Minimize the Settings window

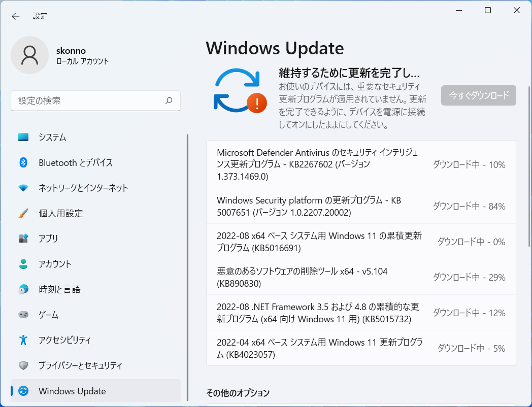tap(459, 11)
